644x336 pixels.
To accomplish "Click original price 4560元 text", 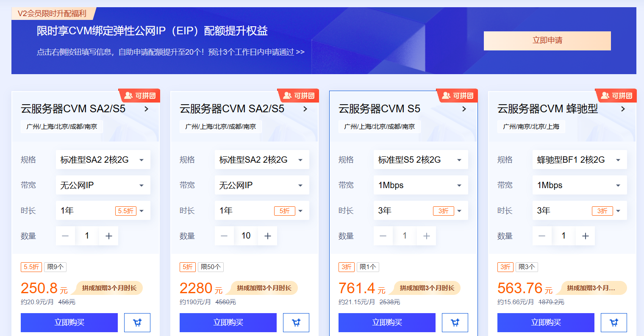I will [x=226, y=302].
